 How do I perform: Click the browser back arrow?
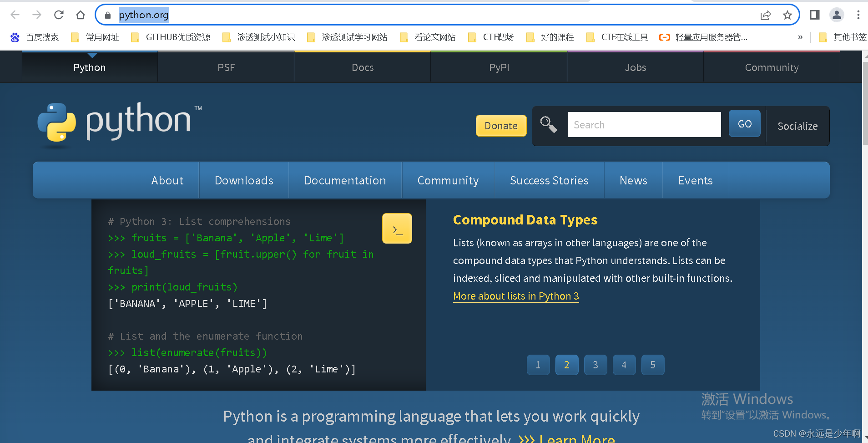15,15
